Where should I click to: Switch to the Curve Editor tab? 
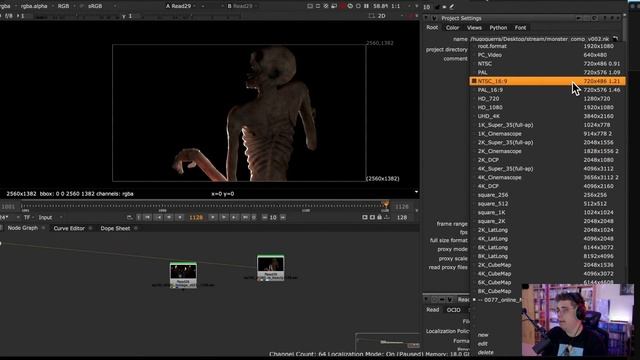point(69,228)
